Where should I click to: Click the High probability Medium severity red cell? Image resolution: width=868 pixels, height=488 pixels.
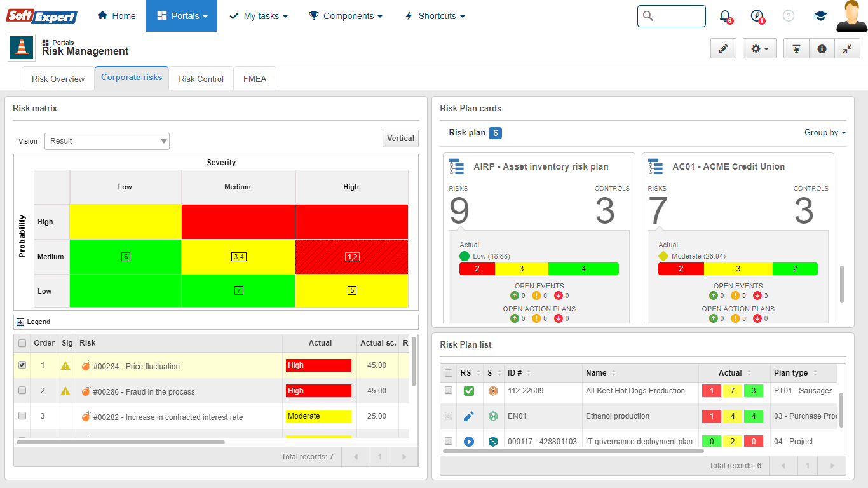(238, 222)
